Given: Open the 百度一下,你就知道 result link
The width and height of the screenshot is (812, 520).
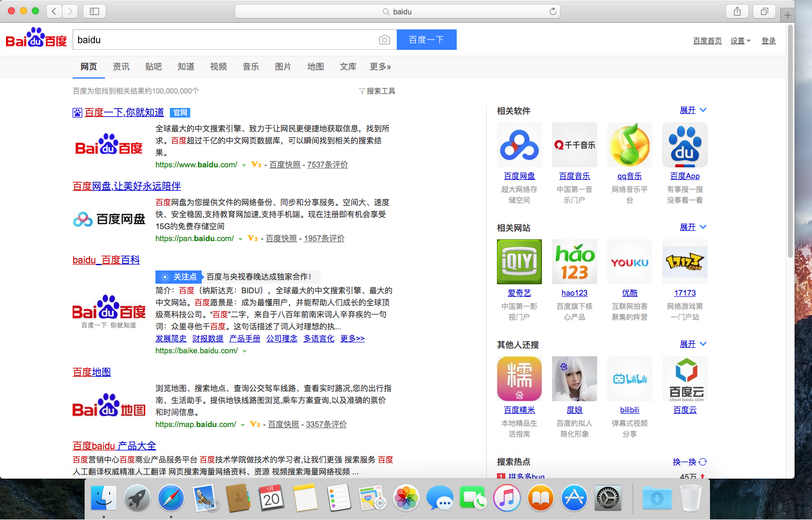Looking at the screenshot, I should (124, 112).
